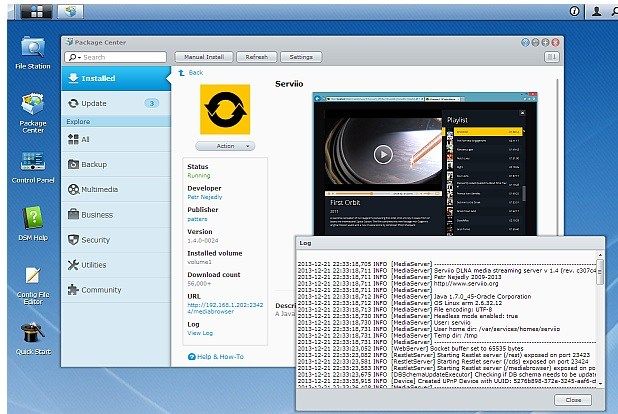Open search options dropdown magnifier
Viewport: 618px width, 414px height.
74,57
